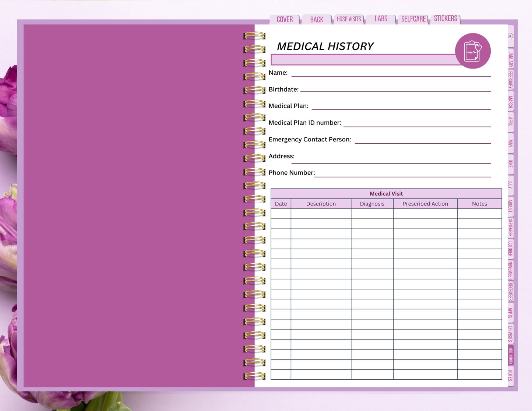Select the STICKERS tab
The height and width of the screenshot is (411, 532).
pyautogui.click(x=445, y=18)
